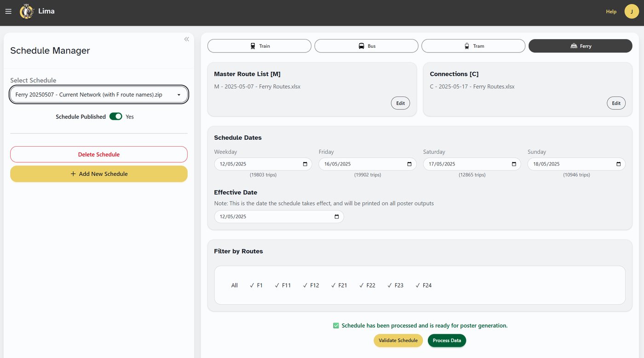Screen dimensions: 644x358
Task: Click the M - 2025-05-07 - Ferry Routes.xlsx filename
Action: point(257,86)
